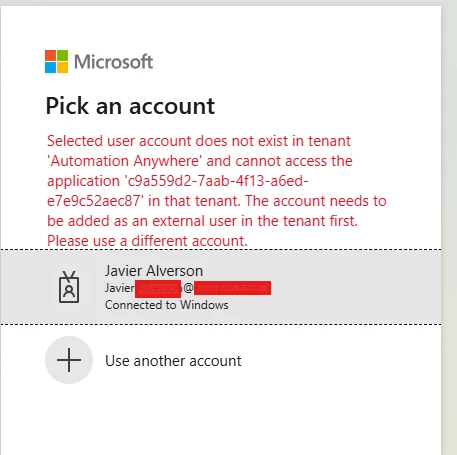
Task: Click the work account badge icon
Action: pos(69,287)
